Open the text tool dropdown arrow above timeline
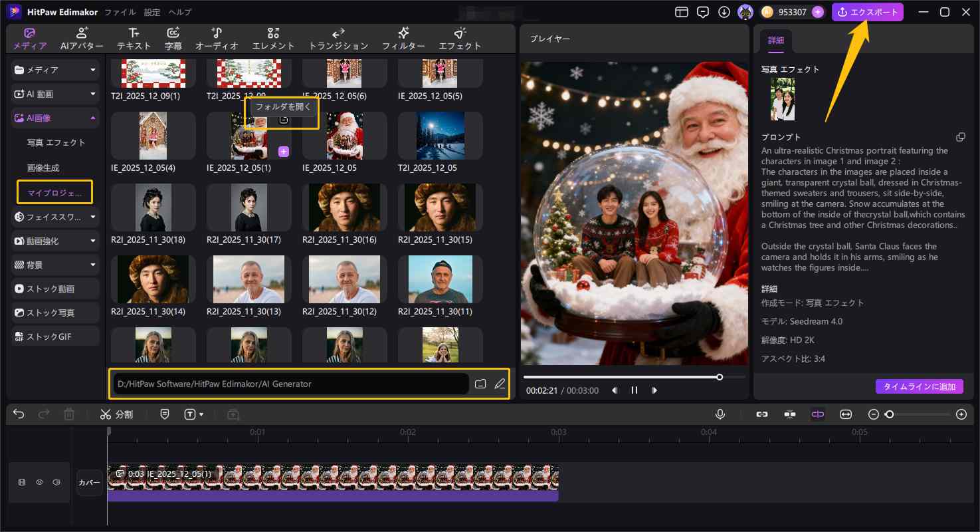This screenshot has height=532, width=980. click(201, 414)
